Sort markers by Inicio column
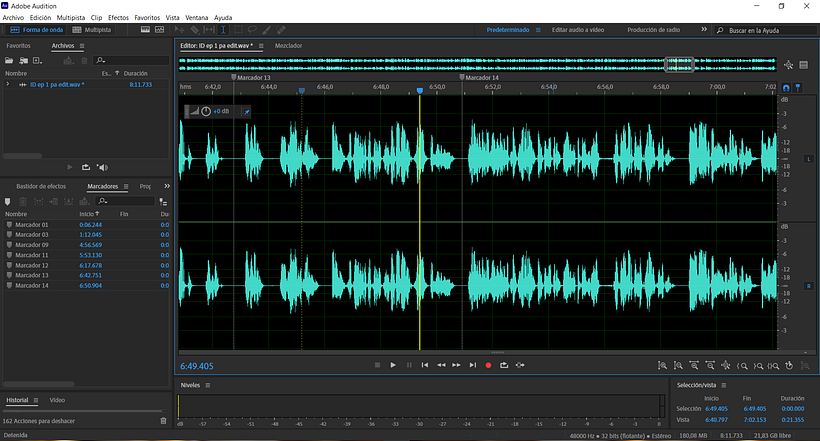This screenshot has width=820, height=441. click(x=89, y=214)
